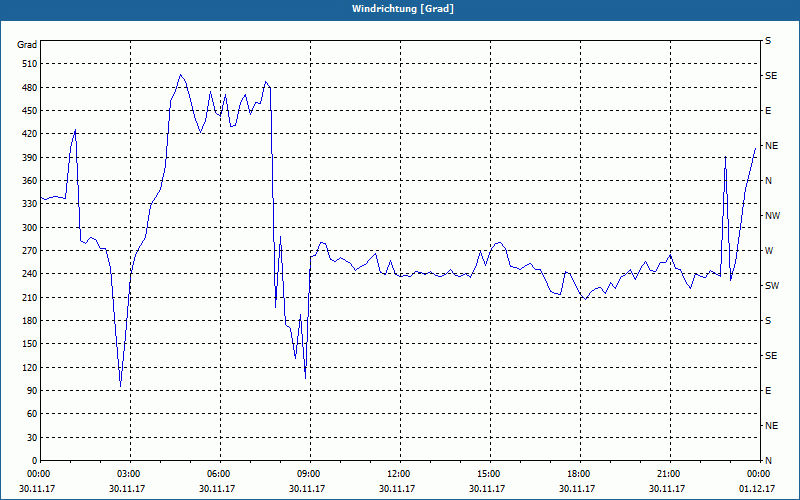
Task: Select the 30 y-axis value
Action: coord(31,437)
